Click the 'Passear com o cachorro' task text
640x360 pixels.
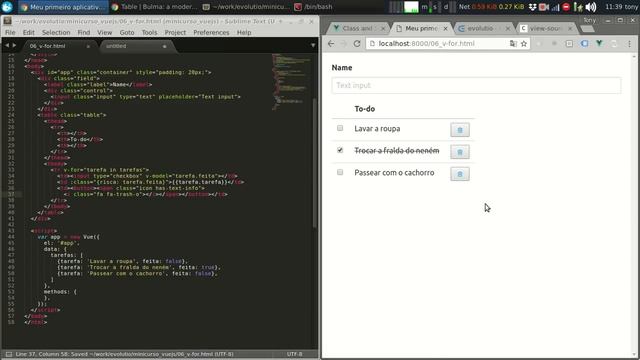tap(394, 173)
